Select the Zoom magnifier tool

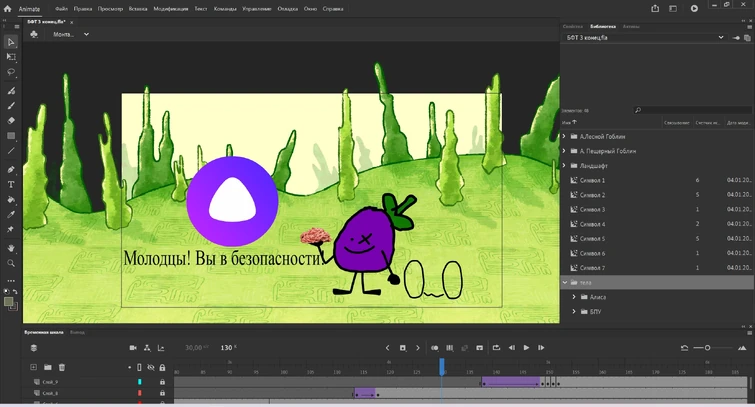pyautogui.click(x=11, y=263)
